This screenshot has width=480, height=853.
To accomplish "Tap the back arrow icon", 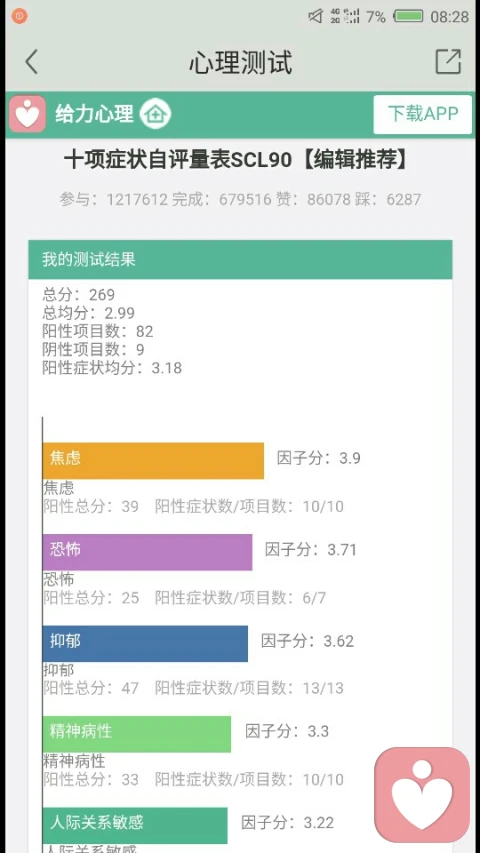I will click(x=32, y=61).
